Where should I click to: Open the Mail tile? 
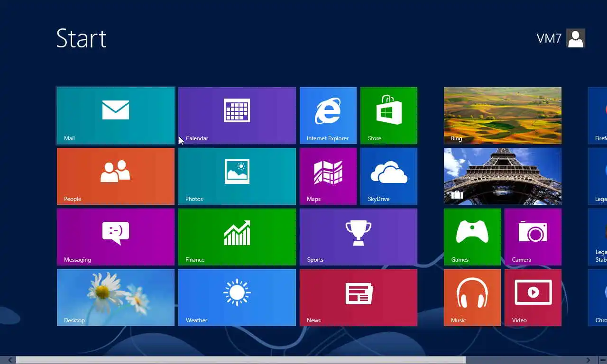(x=116, y=116)
